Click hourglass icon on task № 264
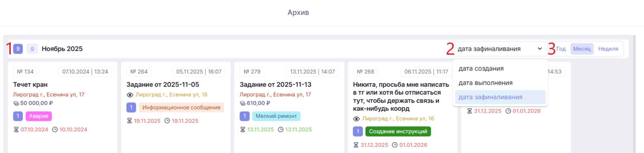Screen dimensions: 644x153 129,121
